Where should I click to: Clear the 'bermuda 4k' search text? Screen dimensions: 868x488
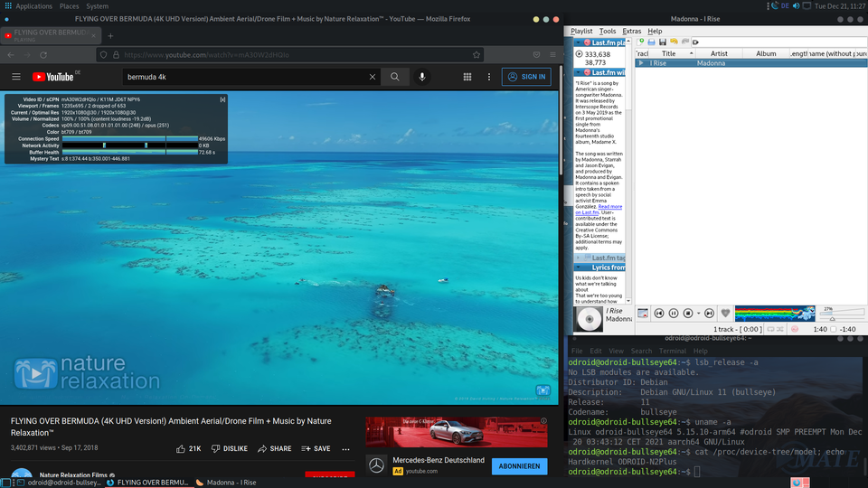(372, 77)
